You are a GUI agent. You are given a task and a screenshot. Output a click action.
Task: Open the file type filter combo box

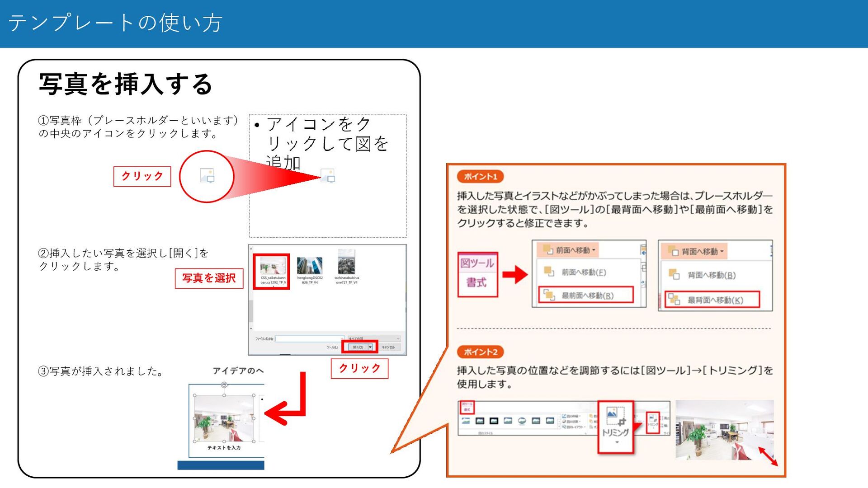pyautogui.click(x=373, y=338)
